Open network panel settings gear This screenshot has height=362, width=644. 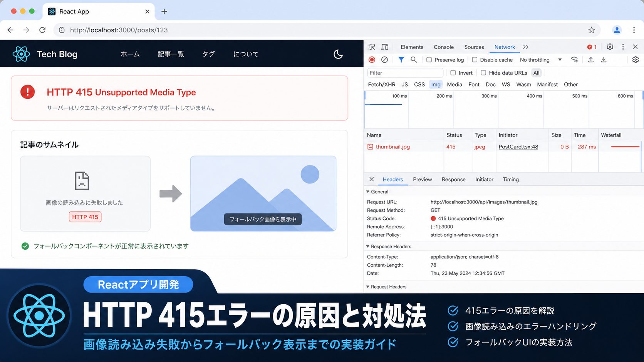point(636,60)
